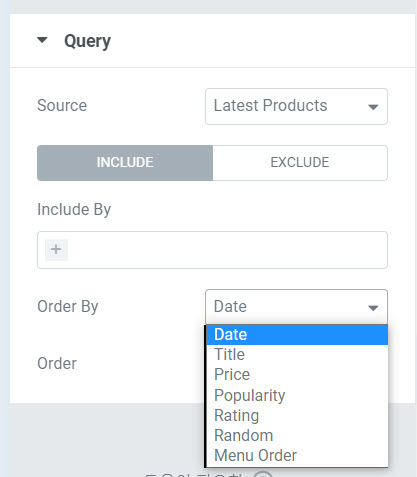Collapse the Query section triangle
This screenshot has height=477, width=417.
point(42,40)
